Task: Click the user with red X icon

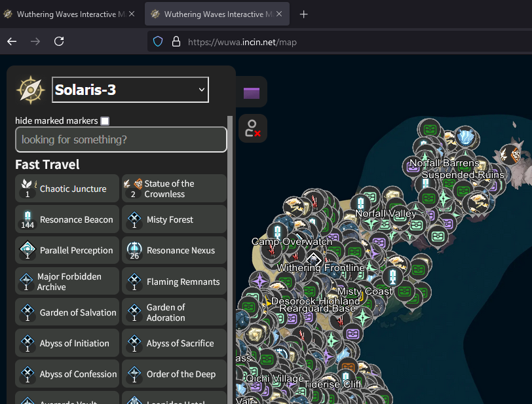Action: 253,128
